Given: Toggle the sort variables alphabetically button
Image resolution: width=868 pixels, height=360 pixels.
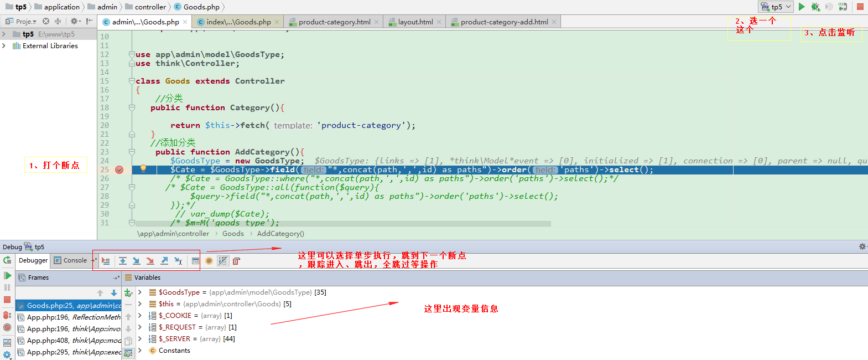Looking at the screenshot, I should [x=222, y=261].
